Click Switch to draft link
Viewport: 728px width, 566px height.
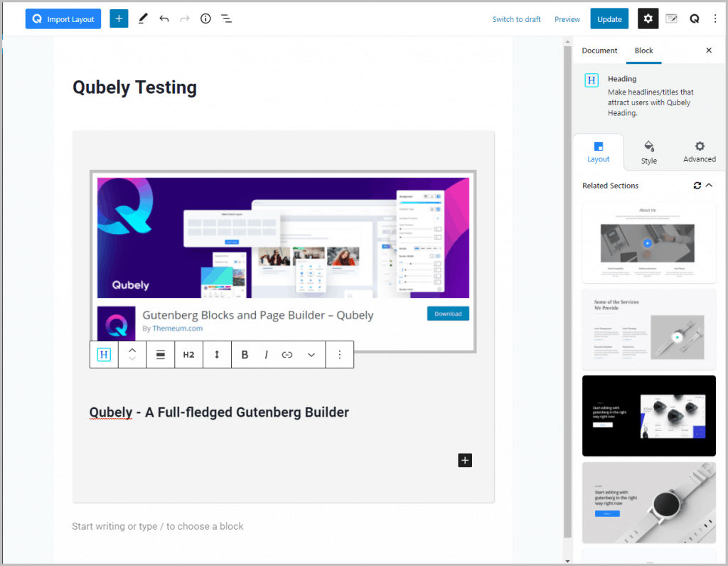(x=516, y=19)
